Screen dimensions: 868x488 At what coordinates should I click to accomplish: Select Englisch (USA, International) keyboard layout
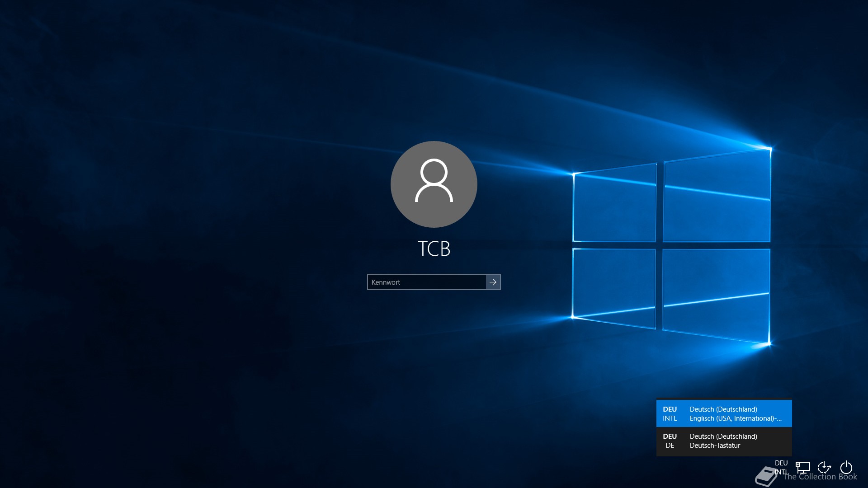[724, 413]
